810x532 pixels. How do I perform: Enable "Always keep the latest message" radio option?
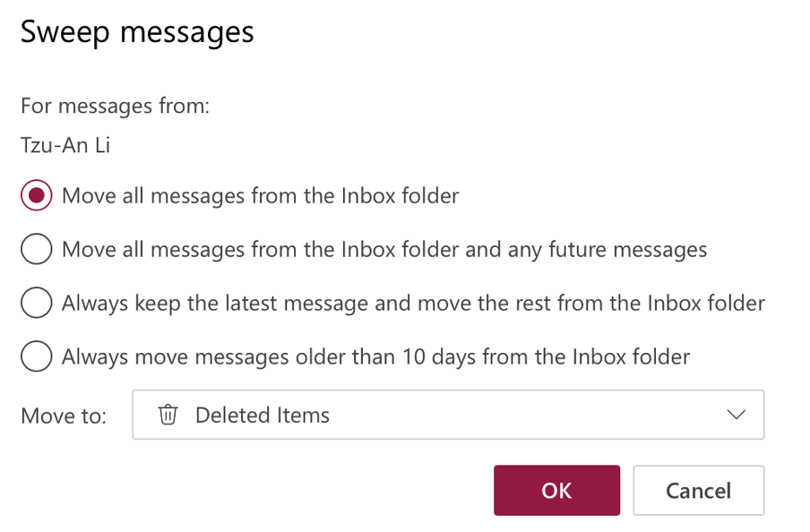[x=36, y=303]
